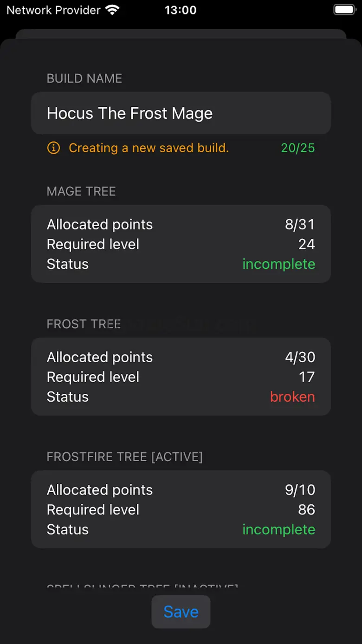Tap the Mage Tree "incomplete" status
The width and height of the screenshot is (362, 644).
278,264
